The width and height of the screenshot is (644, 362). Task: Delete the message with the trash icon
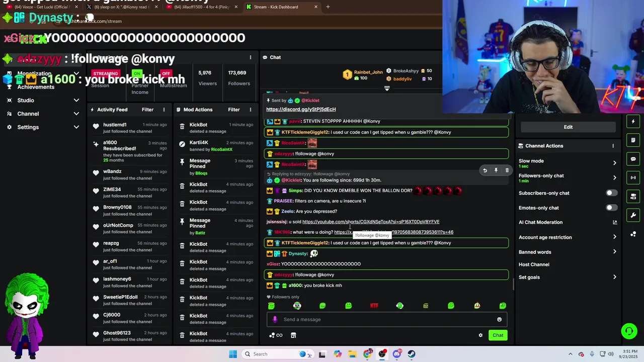coord(507,170)
